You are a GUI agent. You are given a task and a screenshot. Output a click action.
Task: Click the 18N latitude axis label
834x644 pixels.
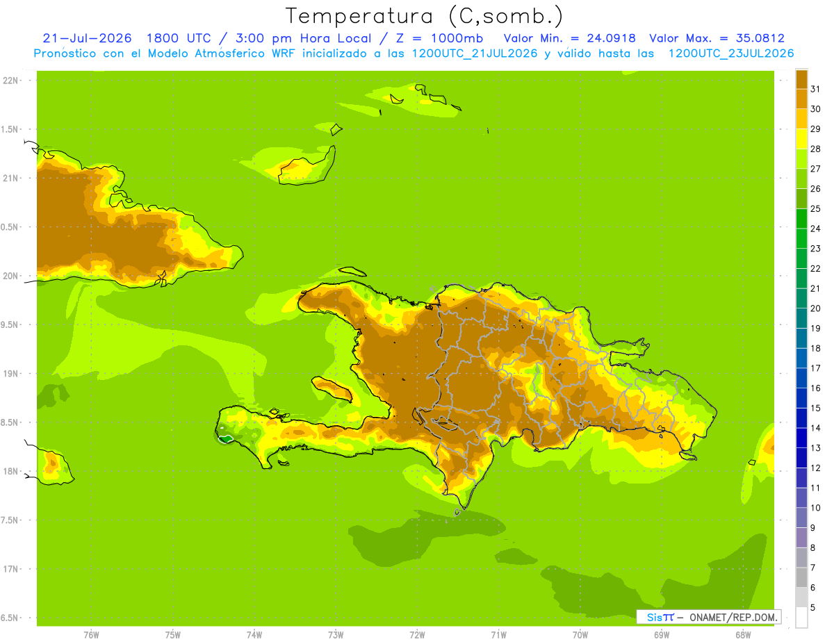tap(10, 471)
